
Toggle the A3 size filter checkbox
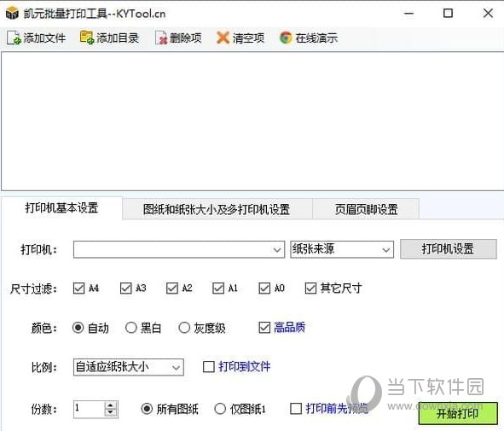tap(125, 288)
